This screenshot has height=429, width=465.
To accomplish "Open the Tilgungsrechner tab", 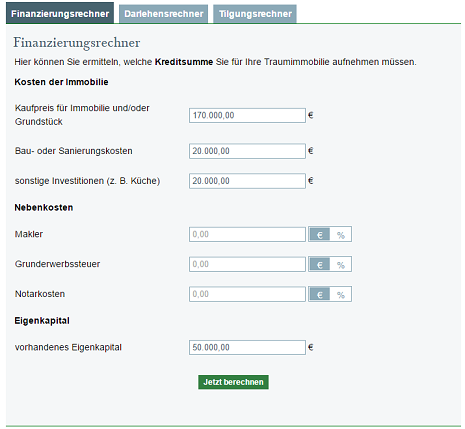I will point(255,14).
